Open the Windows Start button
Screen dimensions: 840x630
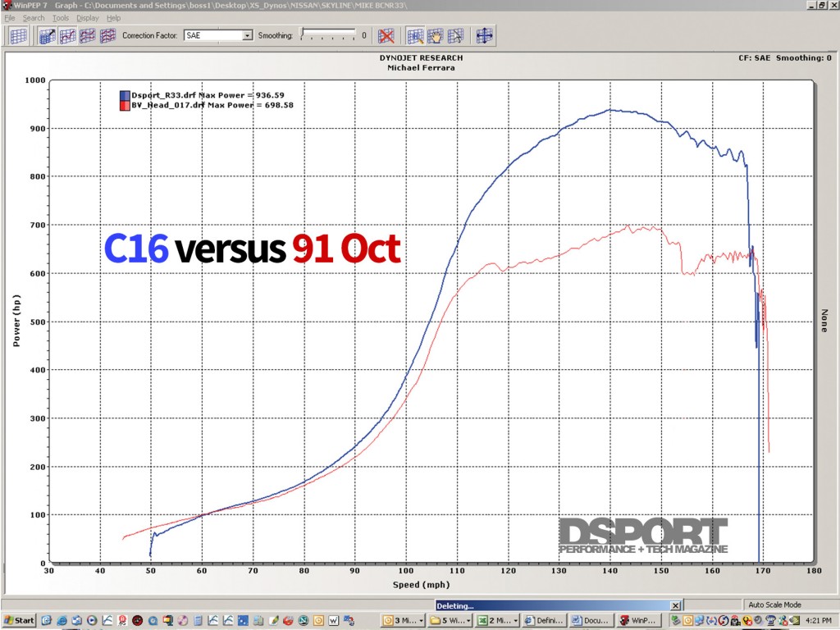[x=20, y=620]
